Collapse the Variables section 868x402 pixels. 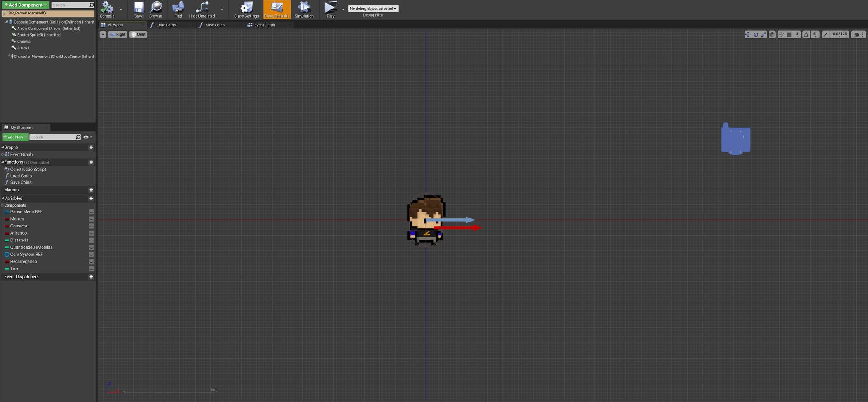[x=3, y=199]
